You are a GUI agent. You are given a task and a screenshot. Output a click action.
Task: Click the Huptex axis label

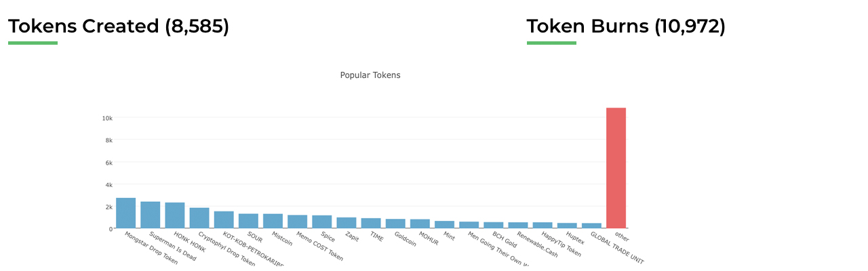(574, 241)
